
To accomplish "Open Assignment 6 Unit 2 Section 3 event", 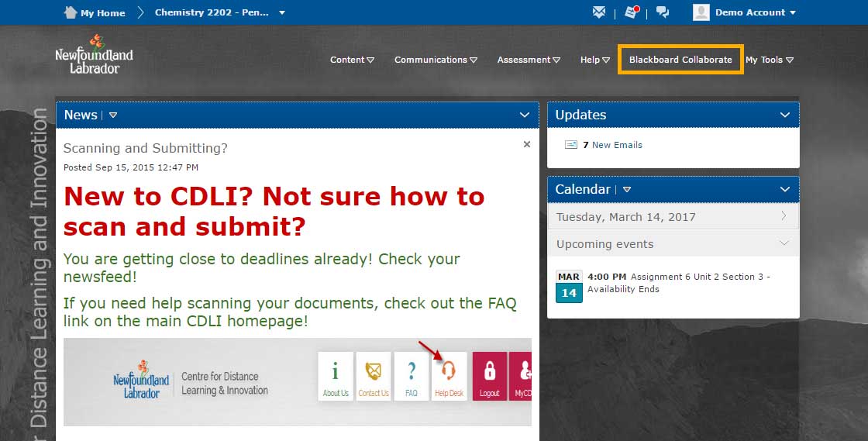I will (x=679, y=283).
